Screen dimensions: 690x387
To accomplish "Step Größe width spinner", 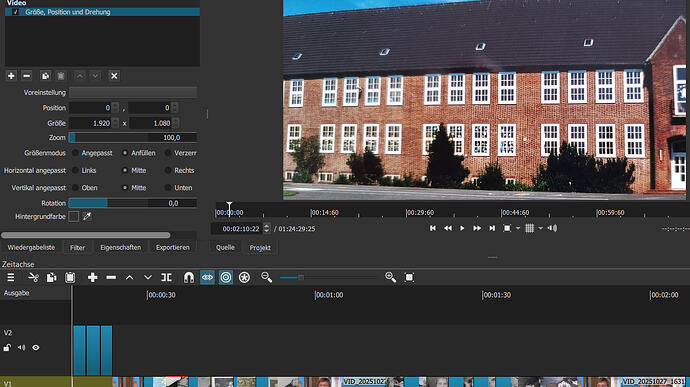I will [x=115, y=123].
